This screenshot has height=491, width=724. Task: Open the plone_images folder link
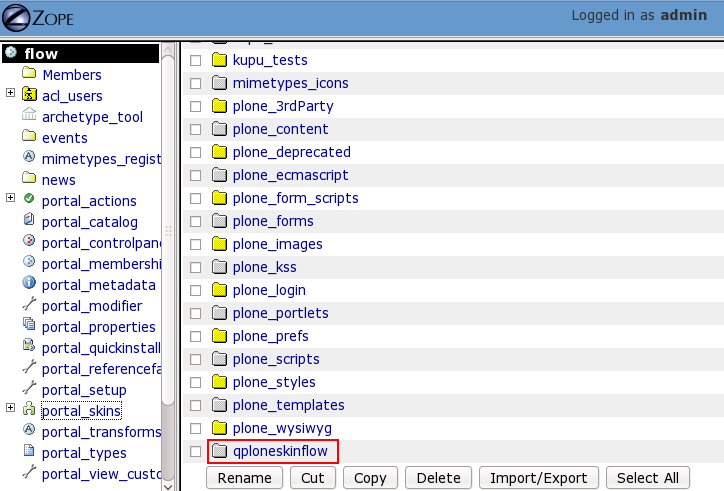click(278, 244)
